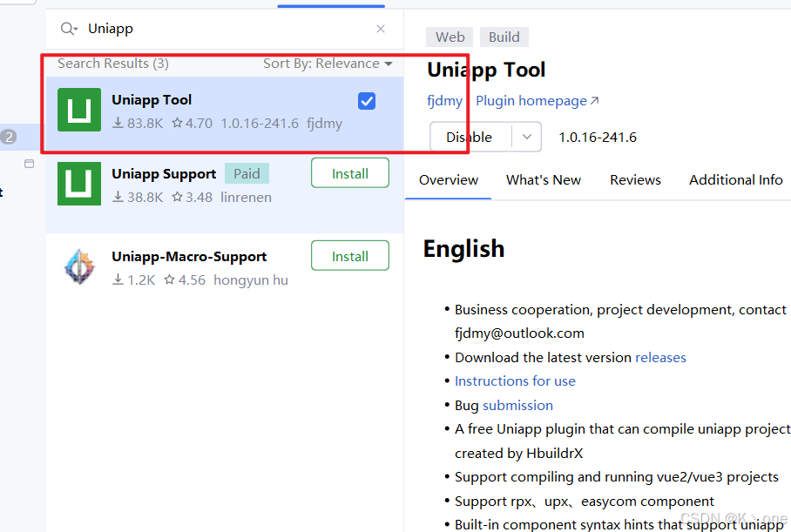Click the version 1.0.16-241.6 beside Disable
This screenshot has width=791, height=532.
click(598, 138)
